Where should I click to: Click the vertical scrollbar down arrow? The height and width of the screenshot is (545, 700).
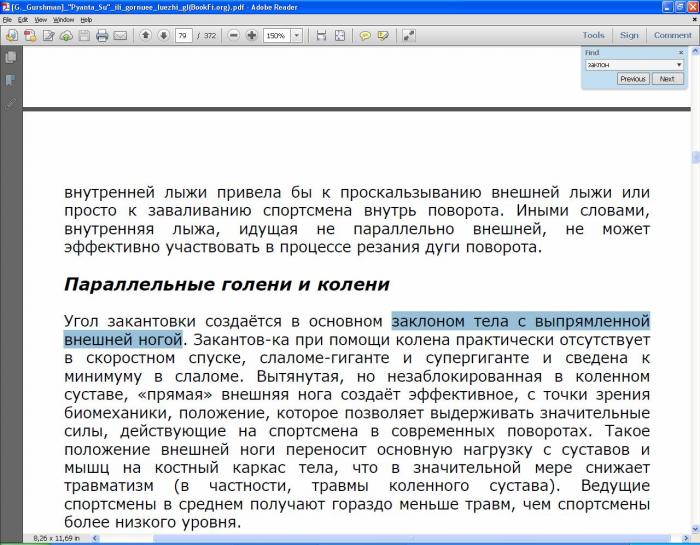pyautogui.click(x=695, y=529)
